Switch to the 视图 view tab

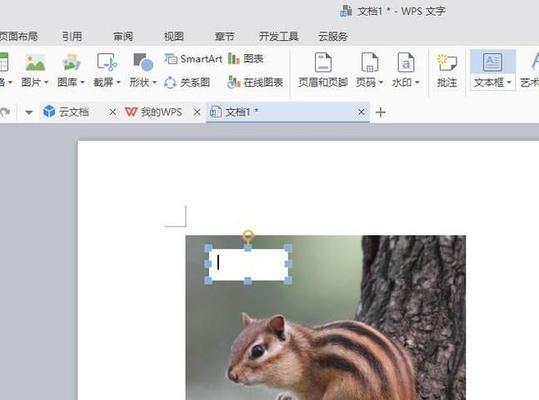tap(174, 36)
